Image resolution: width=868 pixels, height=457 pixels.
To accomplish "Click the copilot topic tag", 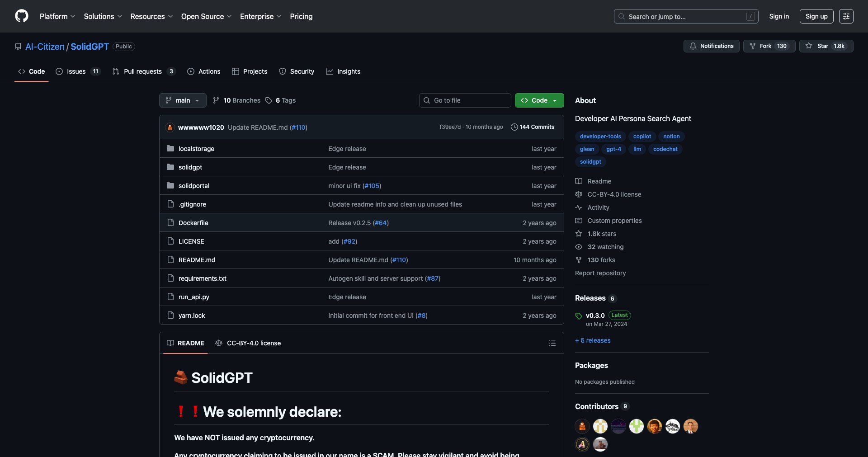I will click(642, 137).
